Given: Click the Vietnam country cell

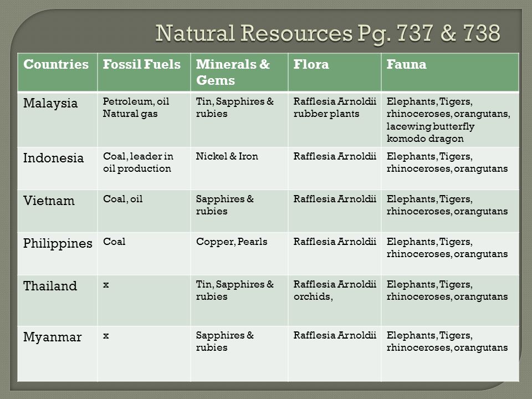Looking at the screenshot, I should (x=57, y=211).
